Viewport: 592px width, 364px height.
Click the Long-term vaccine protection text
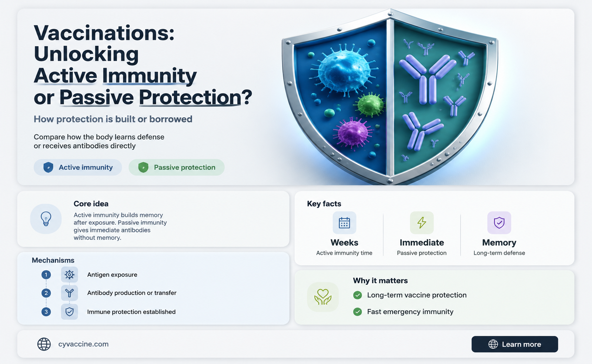click(417, 295)
